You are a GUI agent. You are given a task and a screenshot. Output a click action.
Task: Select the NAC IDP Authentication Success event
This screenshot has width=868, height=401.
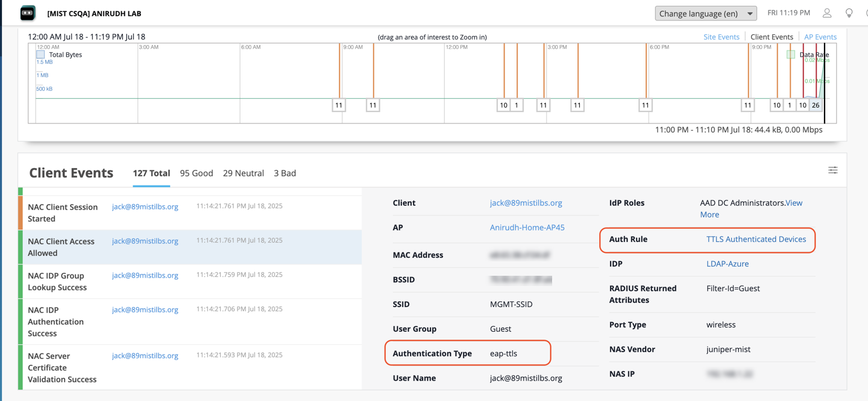pyautogui.click(x=55, y=322)
